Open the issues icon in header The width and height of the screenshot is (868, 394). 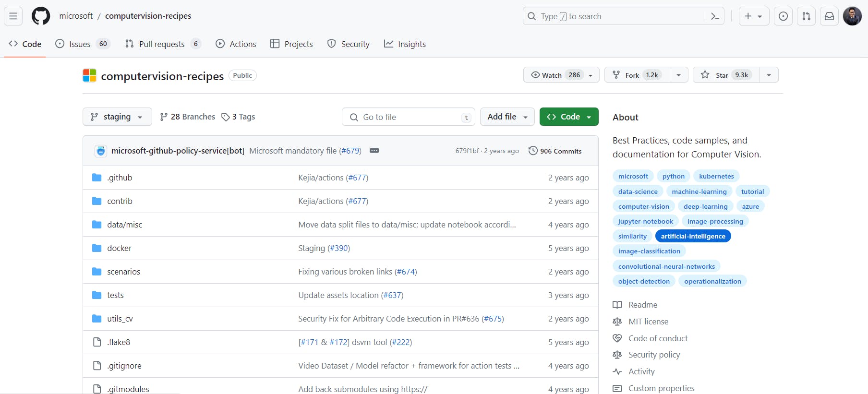783,16
